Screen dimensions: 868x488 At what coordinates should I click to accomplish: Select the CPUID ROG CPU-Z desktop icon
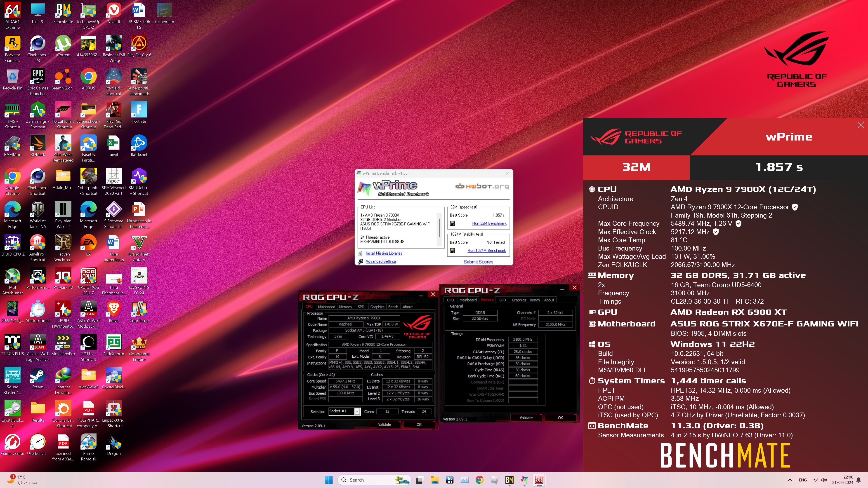point(88,282)
